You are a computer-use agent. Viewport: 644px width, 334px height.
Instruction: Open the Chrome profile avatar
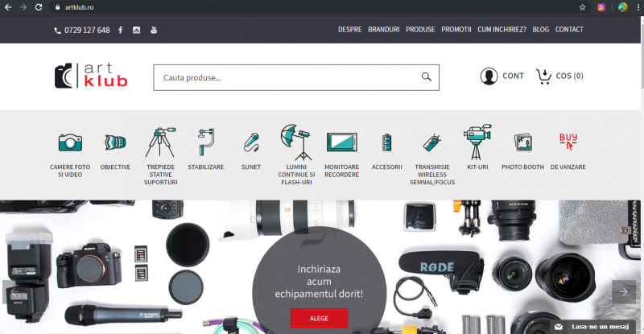[x=622, y=7]
